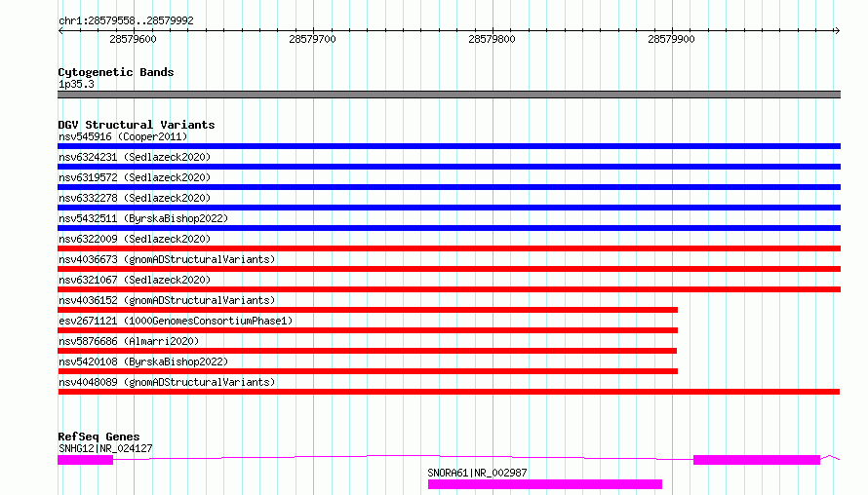Screen dimensions: 868x495
Task: Select the blue bar under nsv5432511
Action: click(x=449, y=228)
